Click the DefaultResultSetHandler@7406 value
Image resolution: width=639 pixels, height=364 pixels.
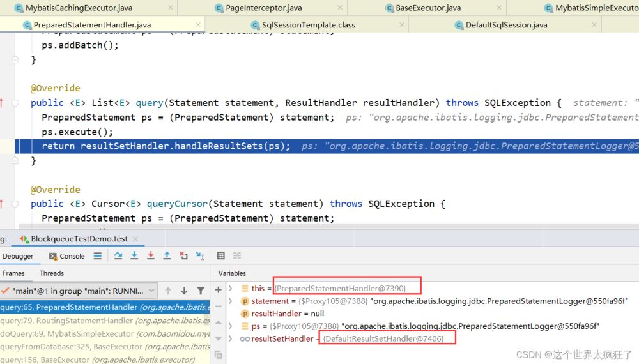[383, 338]
